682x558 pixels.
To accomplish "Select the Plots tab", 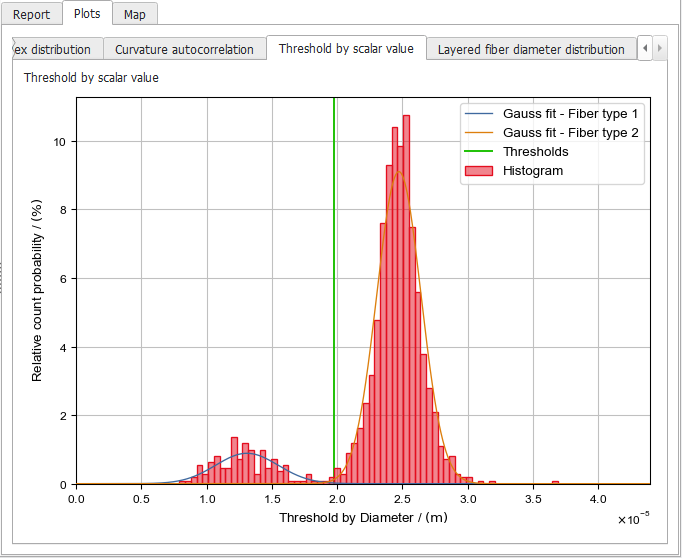I will [x=87, y=13].
